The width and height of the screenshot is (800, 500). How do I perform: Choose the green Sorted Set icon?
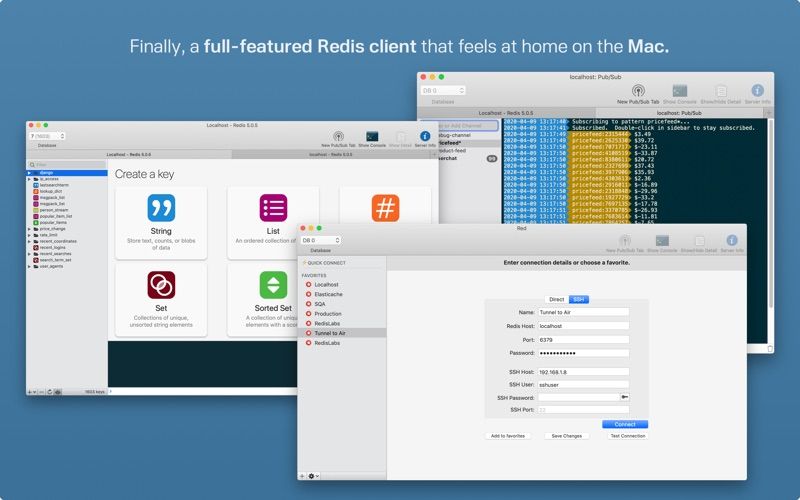click(x=273, y=285)
